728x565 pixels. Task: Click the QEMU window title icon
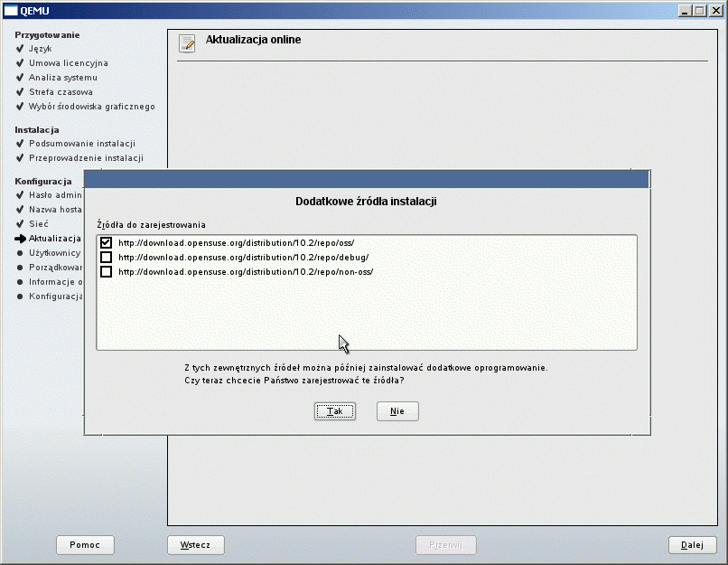9,9
